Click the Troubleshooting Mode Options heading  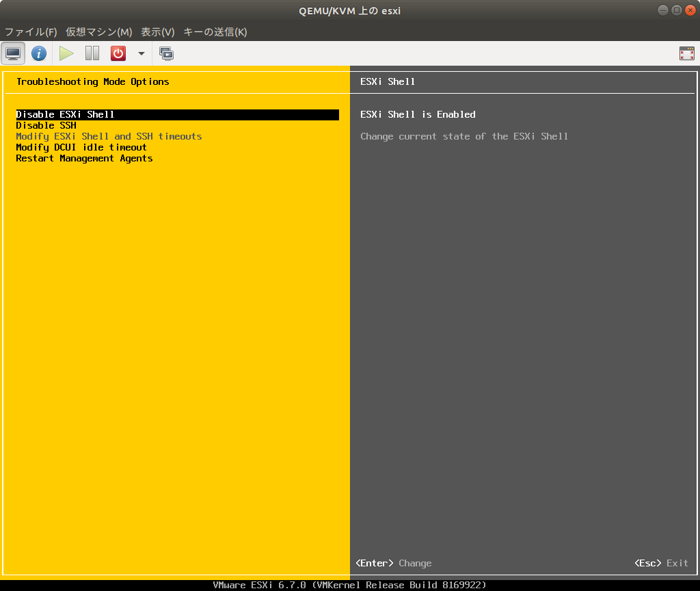(93, 82)
